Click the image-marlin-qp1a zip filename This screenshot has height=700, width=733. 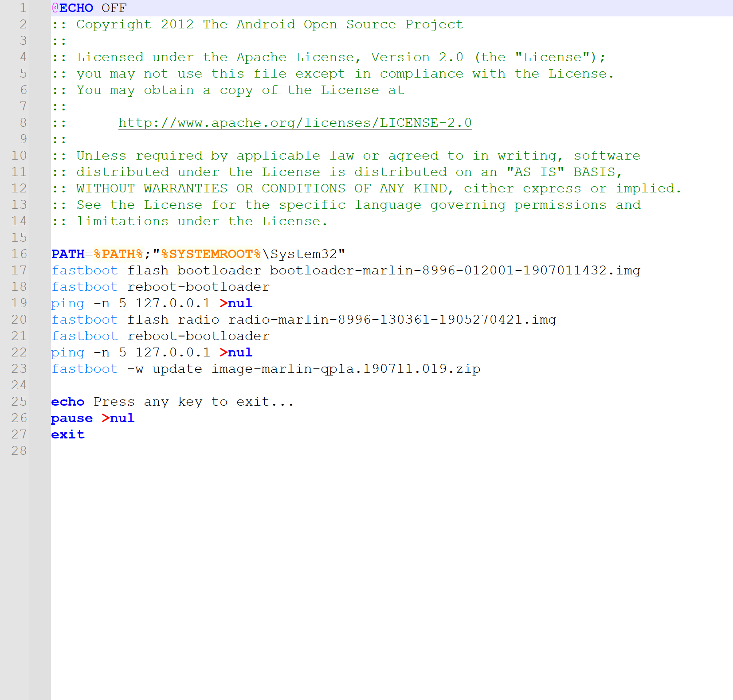(x=346, y=369)
